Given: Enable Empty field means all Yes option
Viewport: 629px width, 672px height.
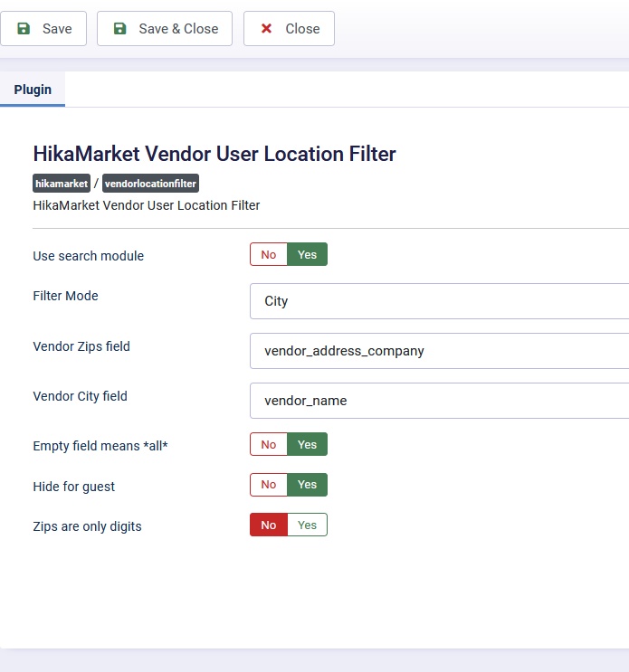Looking at the screenshot, I should 308,445.
